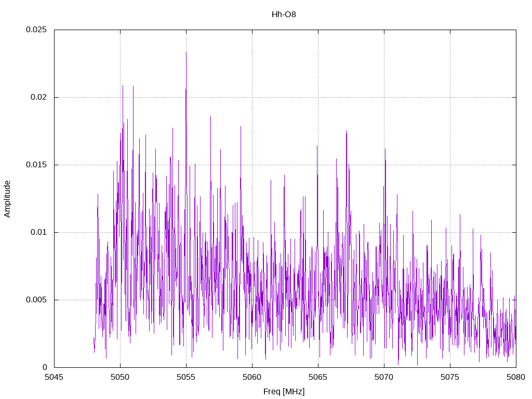Click x-axis tick label 5055
The height and width of the screenshot is (399, 532).
coord(186,377)
